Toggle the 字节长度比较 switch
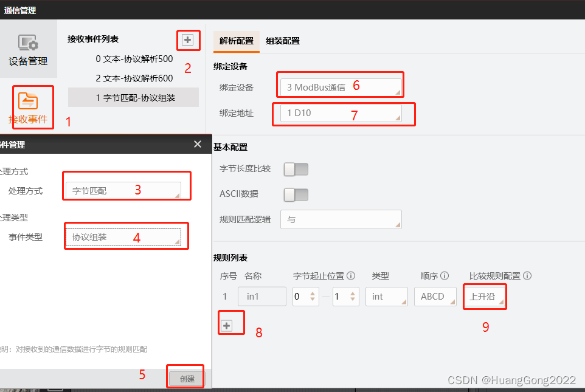 pos(296,169)
